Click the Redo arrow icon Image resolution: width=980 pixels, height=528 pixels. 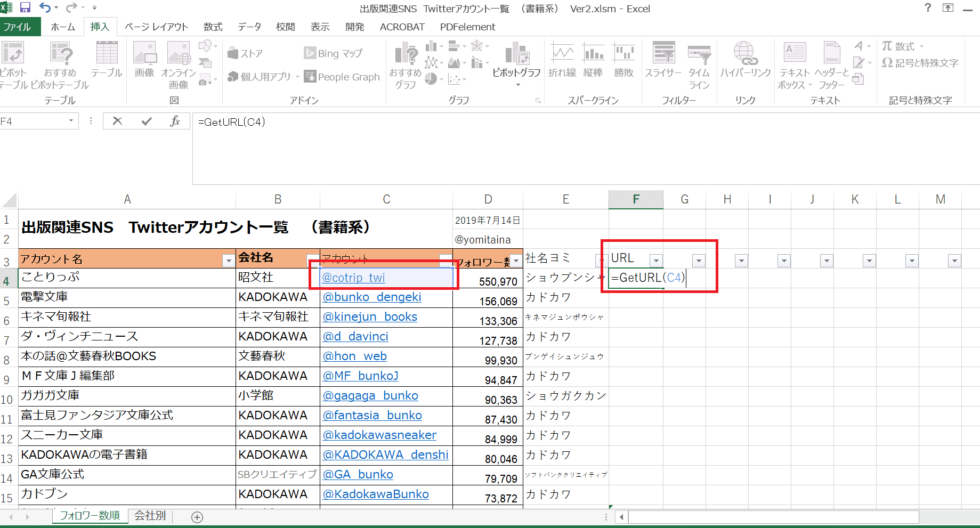point(71,8)
